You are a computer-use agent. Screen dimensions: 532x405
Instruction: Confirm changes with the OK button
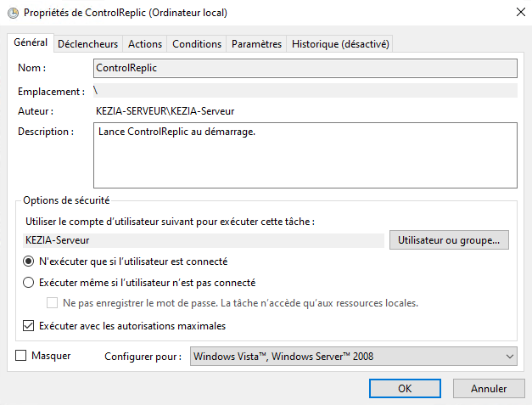point(404,388)
